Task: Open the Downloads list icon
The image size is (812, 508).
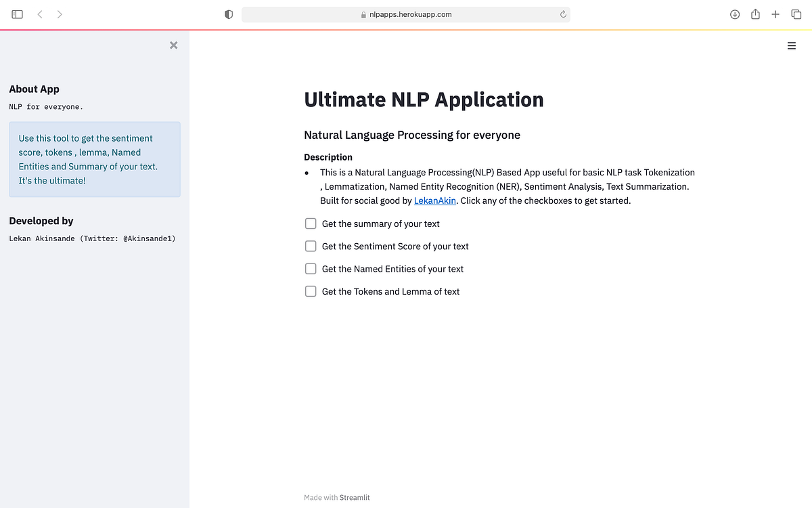Action: (734, 14)
